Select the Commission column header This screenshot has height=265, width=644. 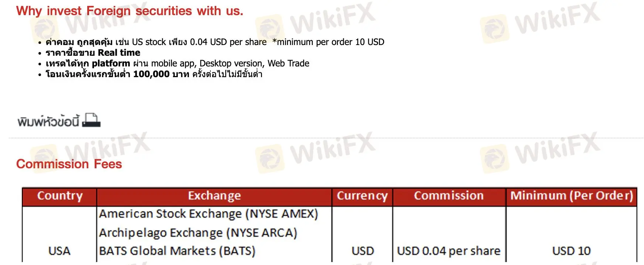[448, 196]
